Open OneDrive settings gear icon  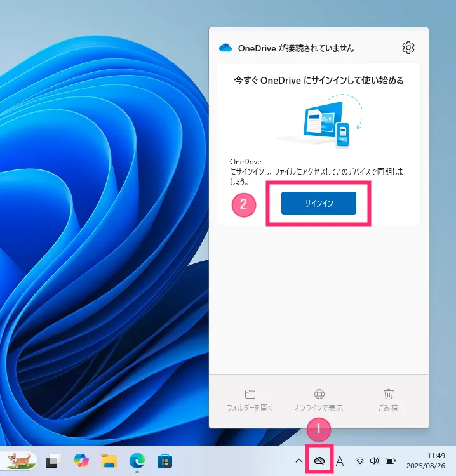pos(408,48)
